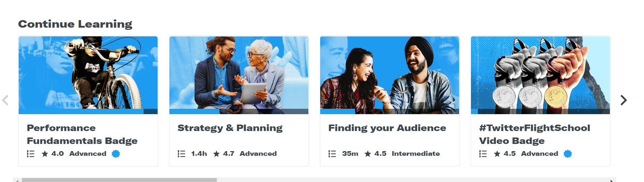This screenshot has width=644, height=182.
Task: Open Finding your Audience course title
Action: (x=387, y=128)
